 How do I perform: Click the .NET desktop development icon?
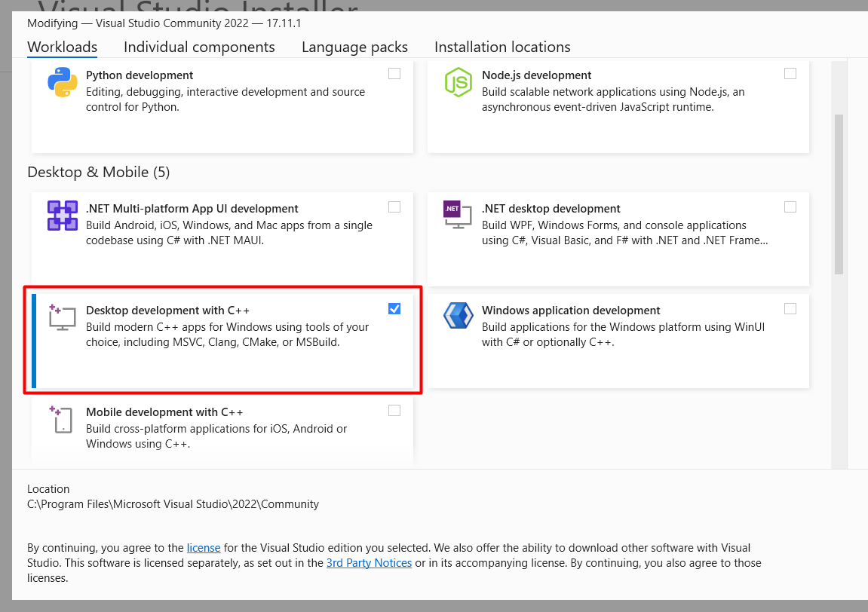[458, 215]
